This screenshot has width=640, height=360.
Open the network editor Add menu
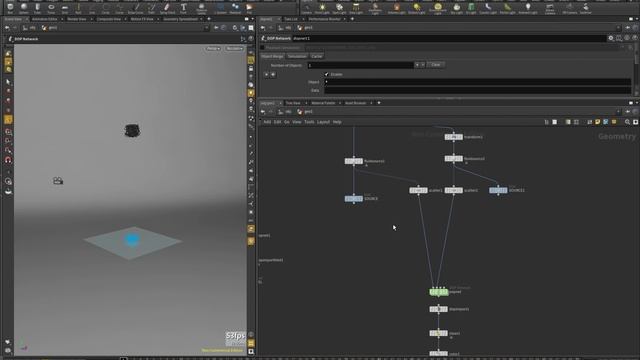pyautogui.click(x=267, y=122)
